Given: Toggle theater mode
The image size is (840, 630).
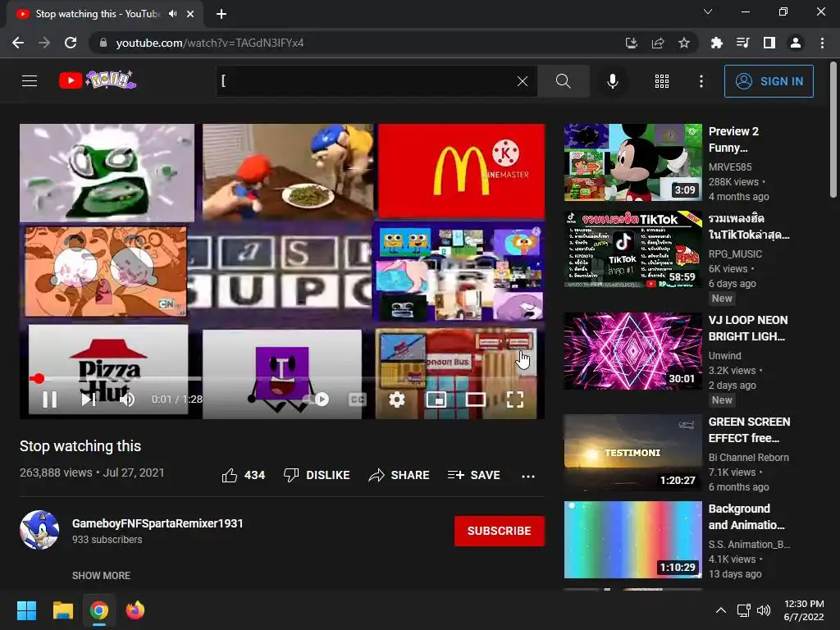Looking at the screenshot, I should pyautogui.click(x=476, y=399).
